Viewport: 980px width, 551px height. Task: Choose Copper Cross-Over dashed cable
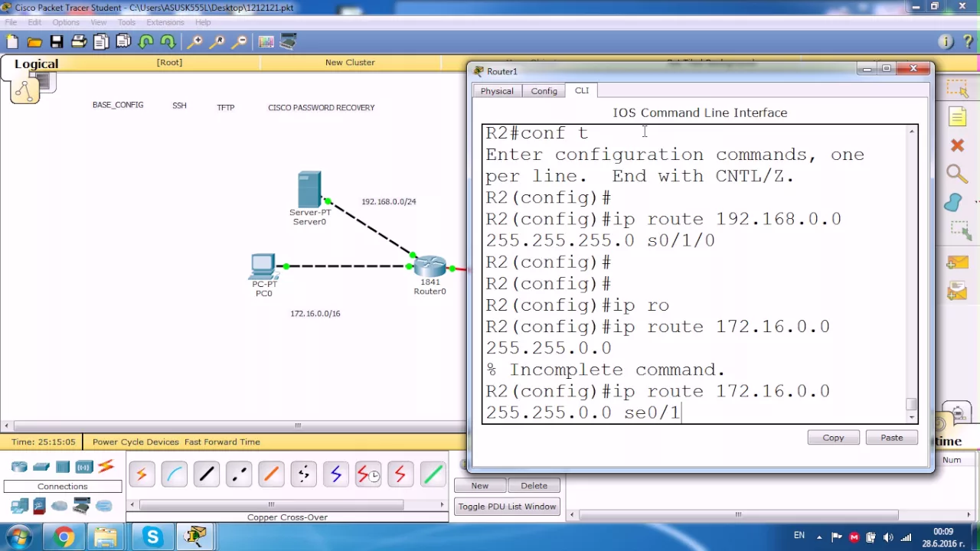click(x=239, y=475)
